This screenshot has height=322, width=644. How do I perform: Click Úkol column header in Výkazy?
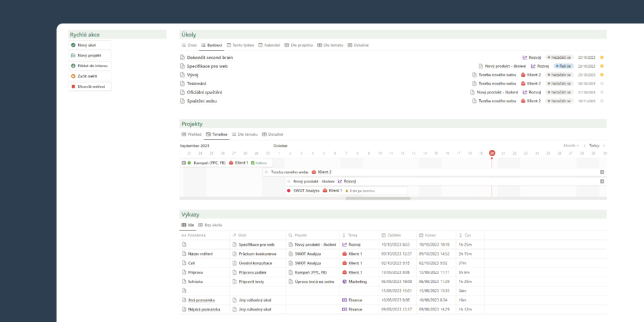point(258,236)
